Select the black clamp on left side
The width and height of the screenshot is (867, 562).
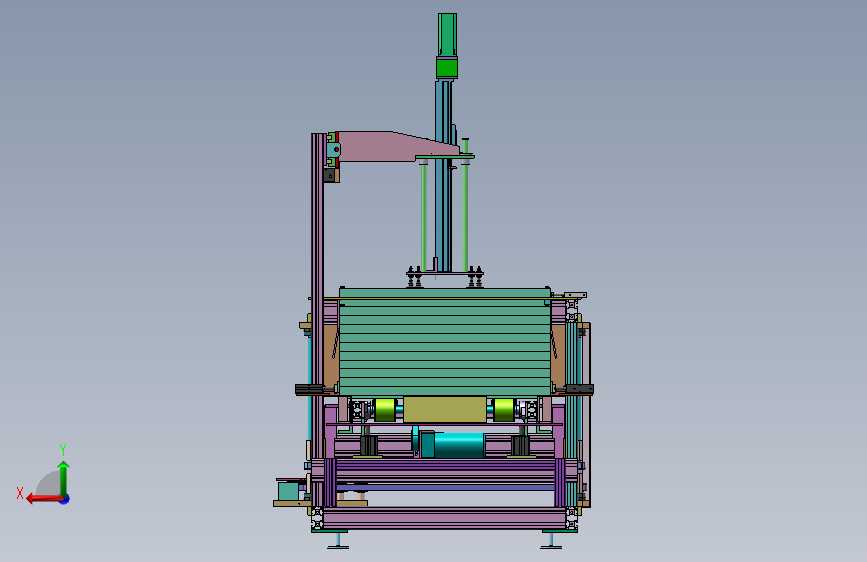(309, 389)
